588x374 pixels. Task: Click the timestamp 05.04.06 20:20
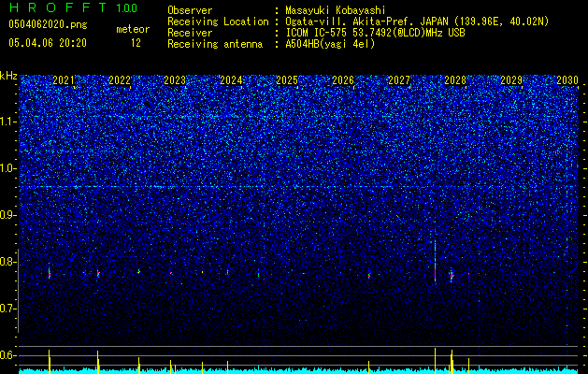(x=48, y=43)
